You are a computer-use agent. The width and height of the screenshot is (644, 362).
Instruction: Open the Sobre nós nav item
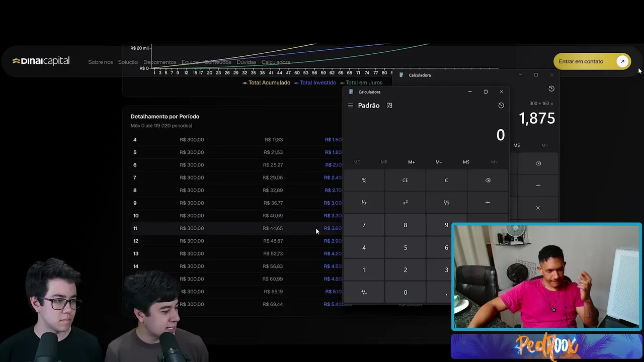point(101,62)
